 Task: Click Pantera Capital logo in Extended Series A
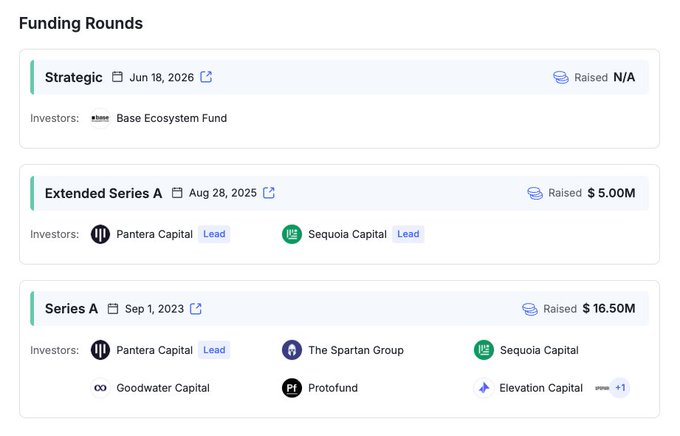coord(100,234)
